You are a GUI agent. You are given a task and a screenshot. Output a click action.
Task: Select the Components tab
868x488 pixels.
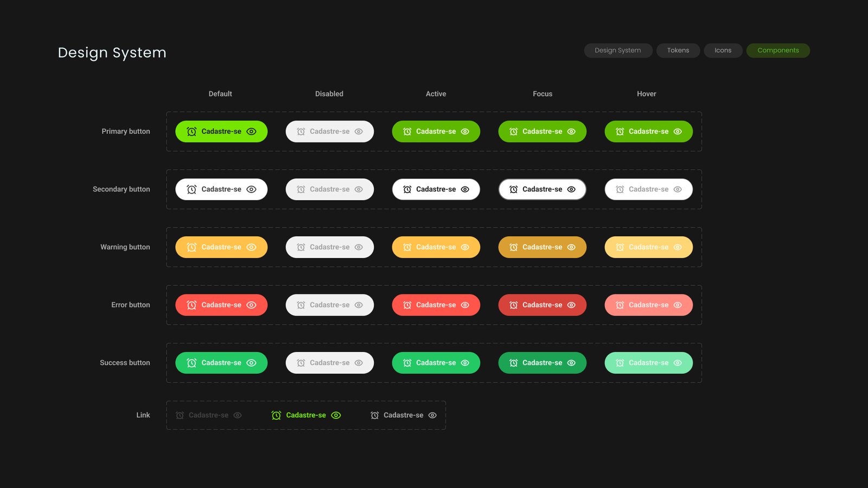coord(778,50)
